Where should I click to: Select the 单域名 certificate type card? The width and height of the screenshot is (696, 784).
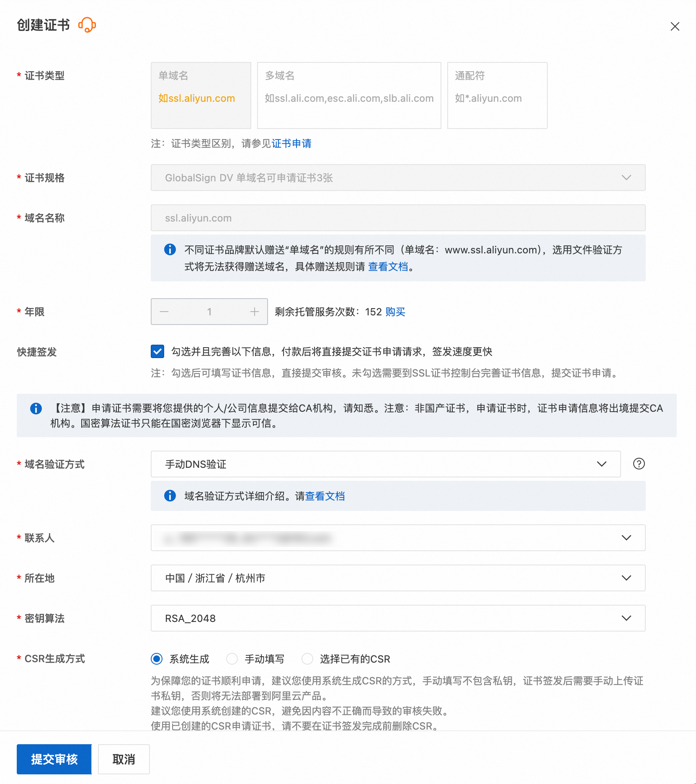[x=201, y=95]
